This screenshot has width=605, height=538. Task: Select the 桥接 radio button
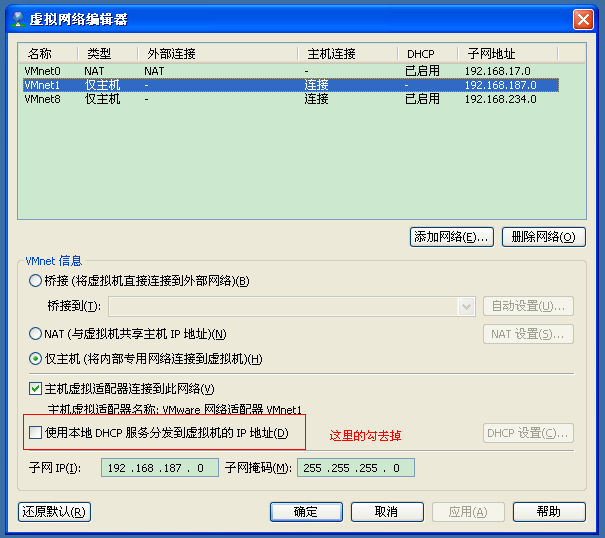pyautogui.click(x=35, y=281)
